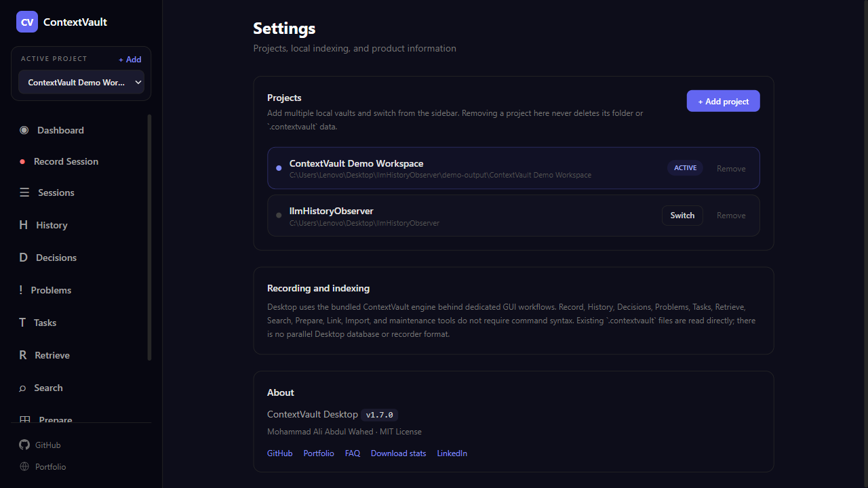Viewport: 868px width, 488px height.
Task: Click the ContextVault app title
Action: pyautogui.click(x=75, y=22)
